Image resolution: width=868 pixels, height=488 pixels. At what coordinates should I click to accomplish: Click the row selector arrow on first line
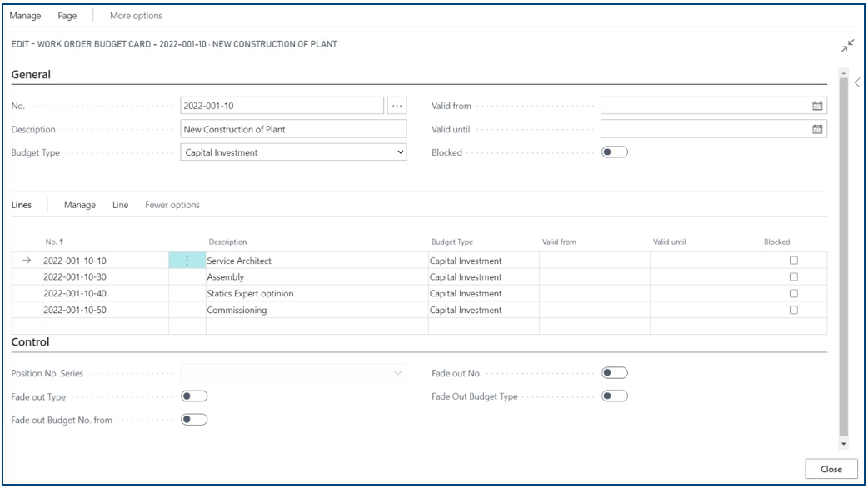click(x=26, y=261)
